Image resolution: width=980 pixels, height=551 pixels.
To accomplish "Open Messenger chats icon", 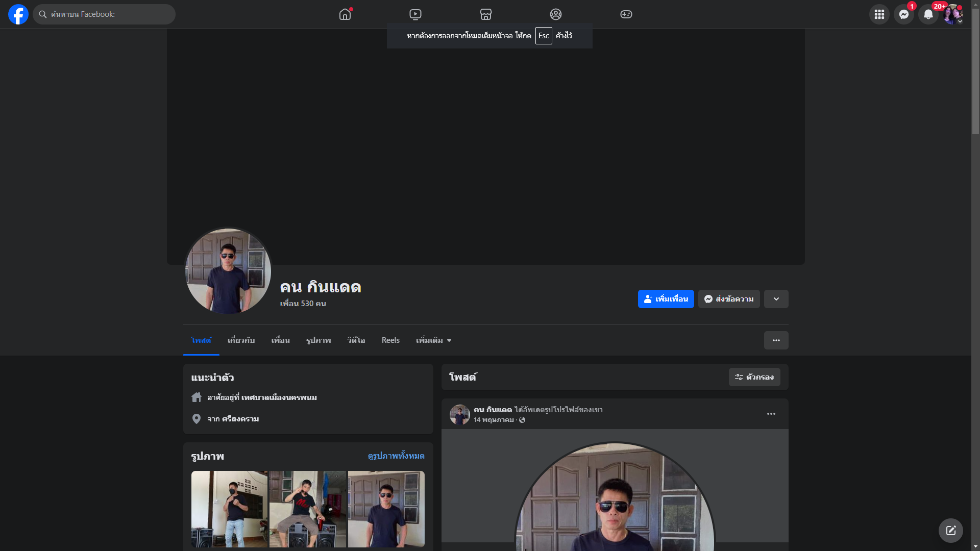I will click(x=903, y=14).
